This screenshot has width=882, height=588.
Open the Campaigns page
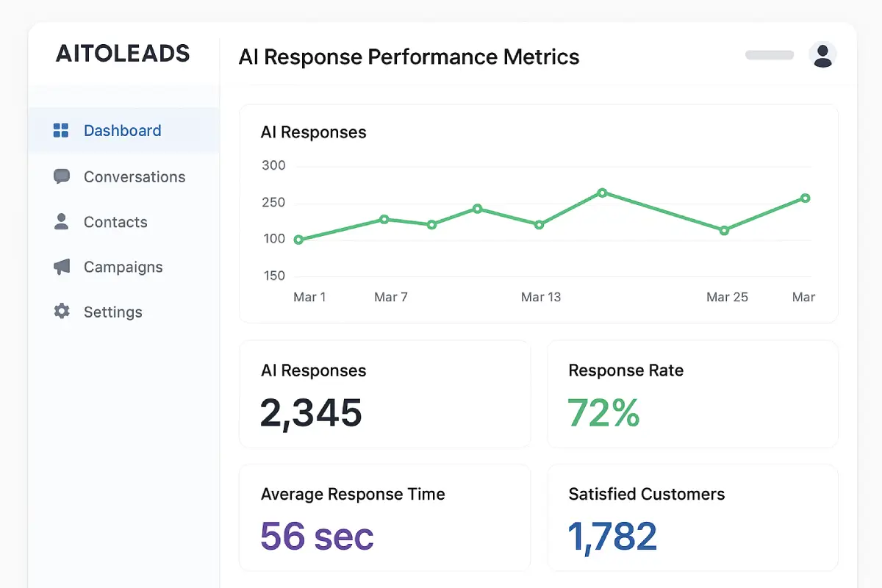pyautogui.click(x=123, y=267)
